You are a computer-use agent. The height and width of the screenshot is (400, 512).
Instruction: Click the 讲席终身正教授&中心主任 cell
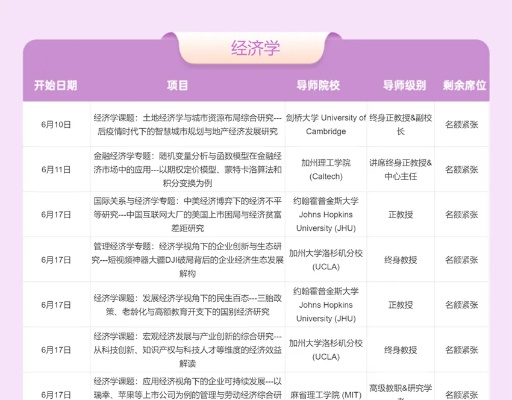401,169
